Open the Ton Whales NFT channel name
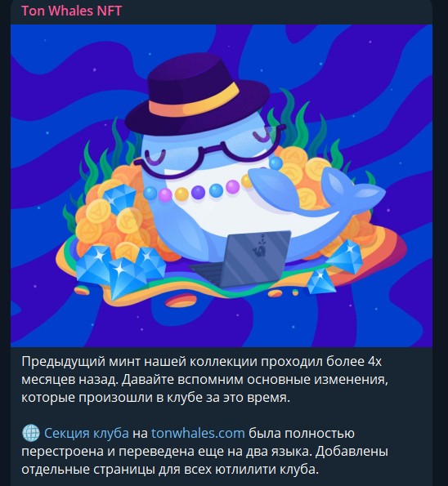 coord(72,11)
